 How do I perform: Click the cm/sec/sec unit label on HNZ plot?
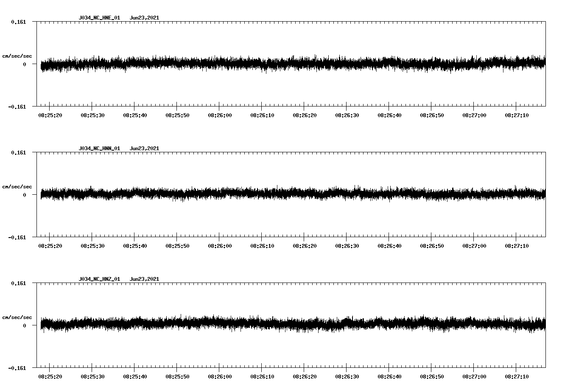click(17, 317)
